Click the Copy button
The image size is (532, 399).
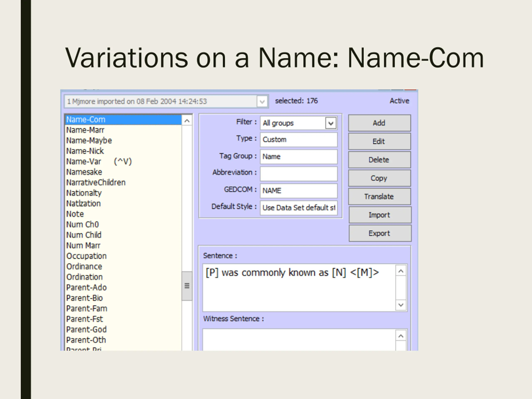379,178
